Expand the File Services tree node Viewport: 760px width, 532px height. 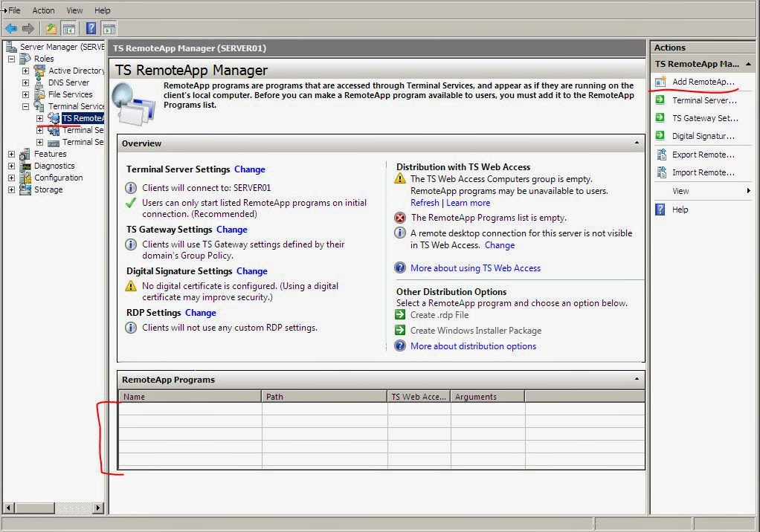(26, 94)
